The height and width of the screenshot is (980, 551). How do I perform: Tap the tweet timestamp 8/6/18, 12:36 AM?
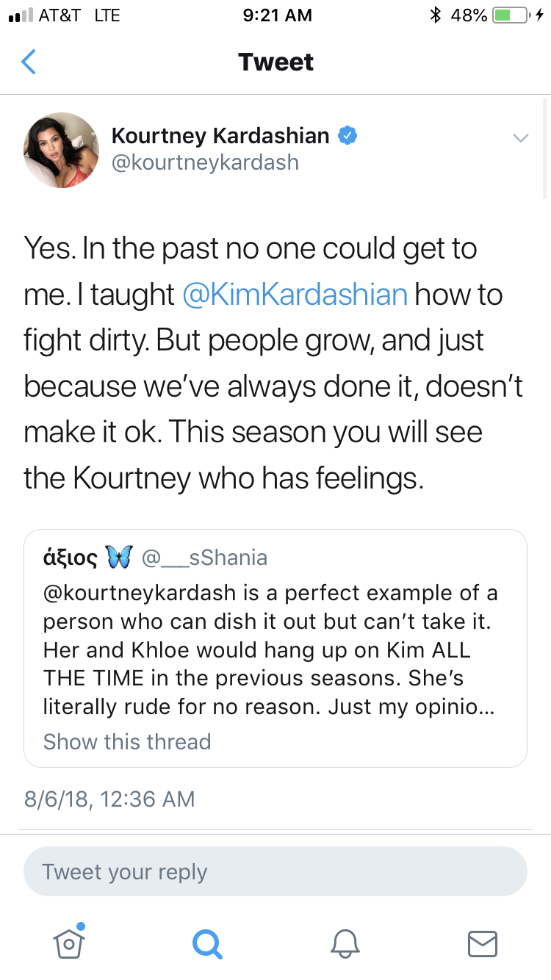click(x=109, y=799)
